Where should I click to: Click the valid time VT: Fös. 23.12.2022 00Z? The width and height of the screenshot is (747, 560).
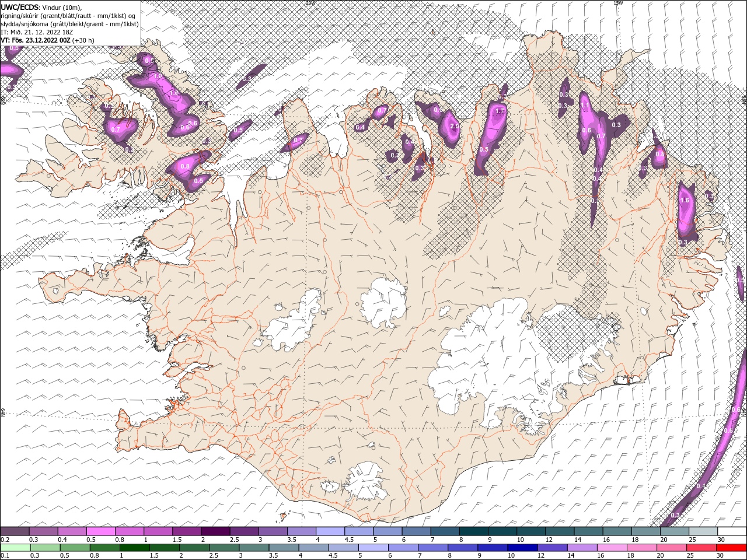click(36, 40)
